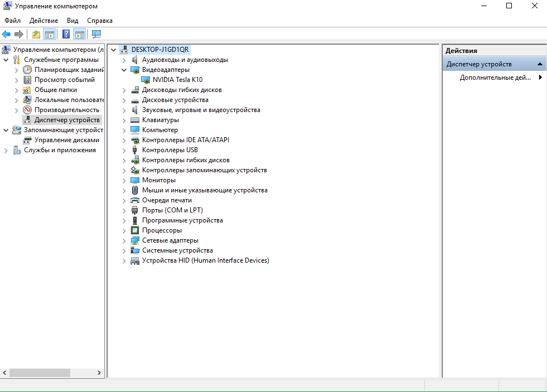This screenshot has width=547, height=392.
Task: Expand the Процессоры device category
Action: tap(124, 231)
